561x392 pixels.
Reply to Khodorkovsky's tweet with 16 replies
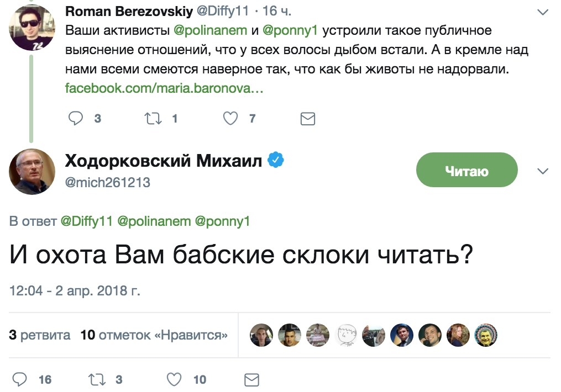pyautogui.click(x=20, y=379)
